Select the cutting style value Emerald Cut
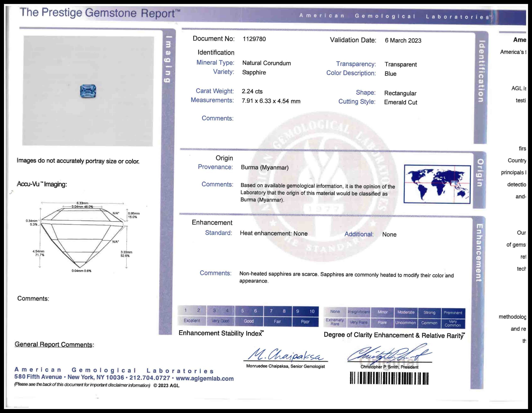Viewport: 532px width, 413px height. point(400,102)
